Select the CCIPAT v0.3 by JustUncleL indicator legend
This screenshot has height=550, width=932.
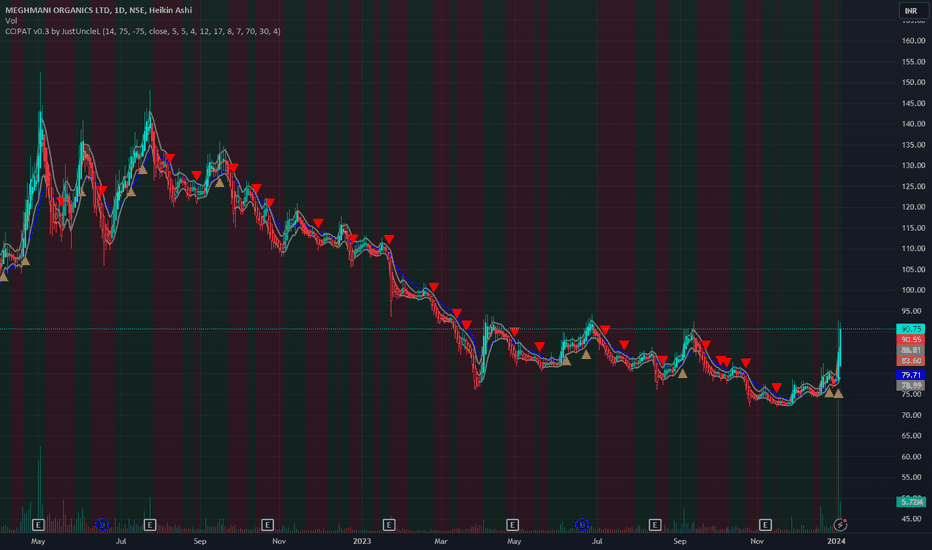[x=143, y=31]
